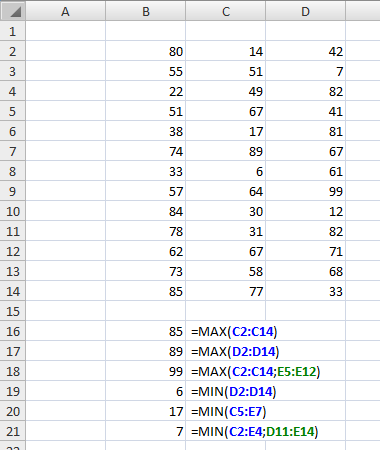Viewport: 380px width, 450px height.
Task: Select result cell B18 showing 99
Action: [x=146, y=371]
